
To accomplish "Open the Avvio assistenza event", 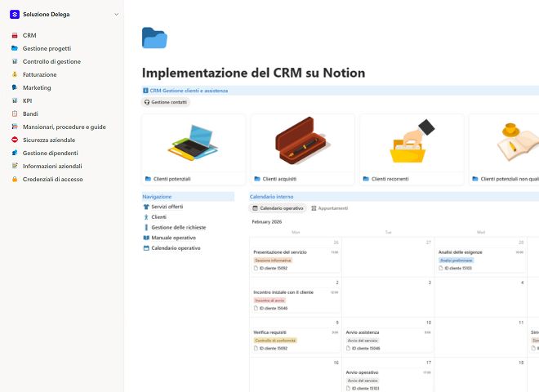I will click(x=388, y=341).
